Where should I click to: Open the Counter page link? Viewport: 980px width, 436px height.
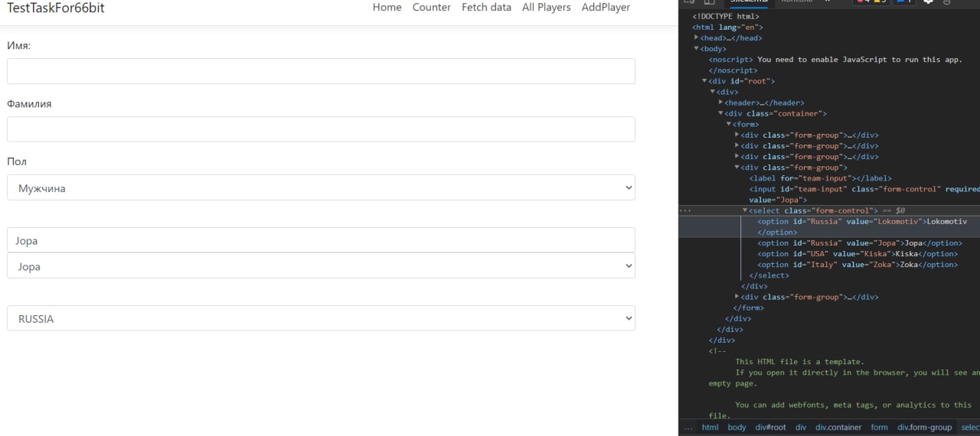tap(432, 8)
